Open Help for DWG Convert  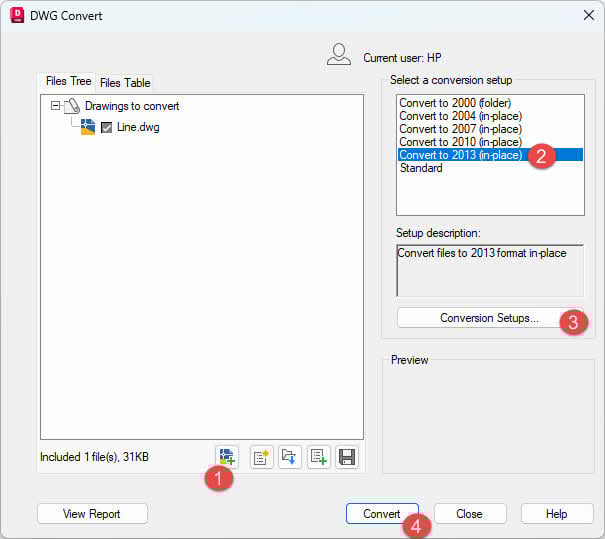[x=557, y=514]
